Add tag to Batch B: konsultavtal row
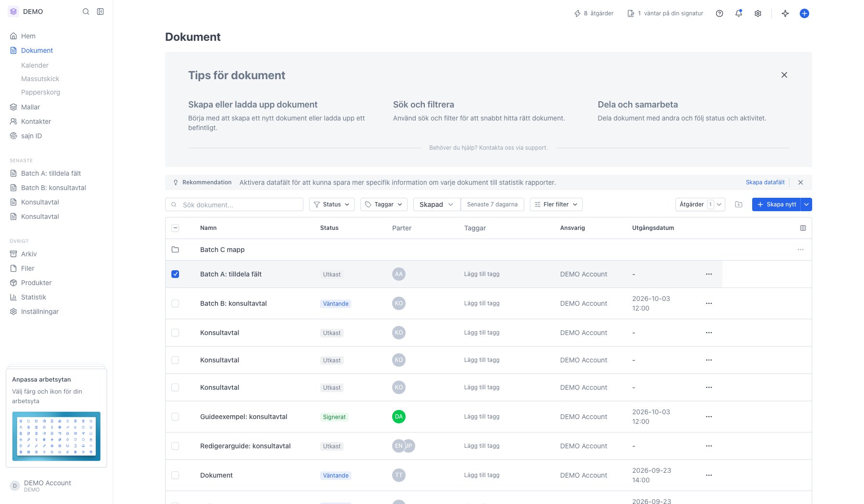The width and height of the screenshot is (864, 504). pos(482,303)
